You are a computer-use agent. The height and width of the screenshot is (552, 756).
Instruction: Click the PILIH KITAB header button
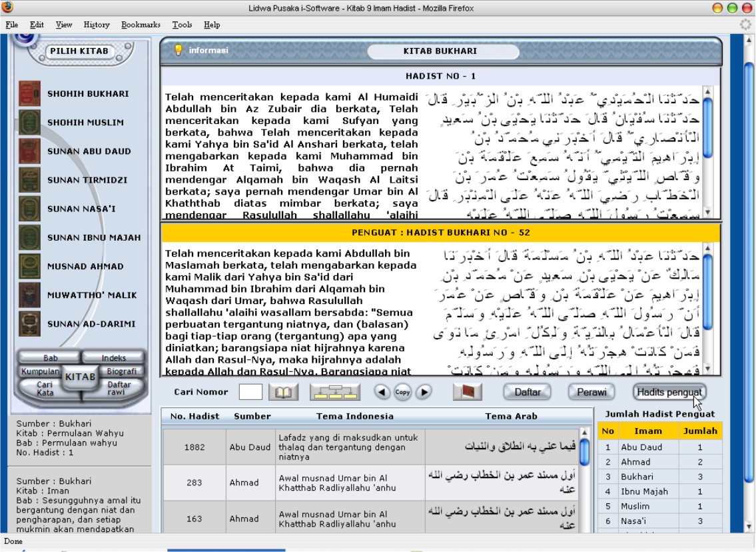click(79, 51)
